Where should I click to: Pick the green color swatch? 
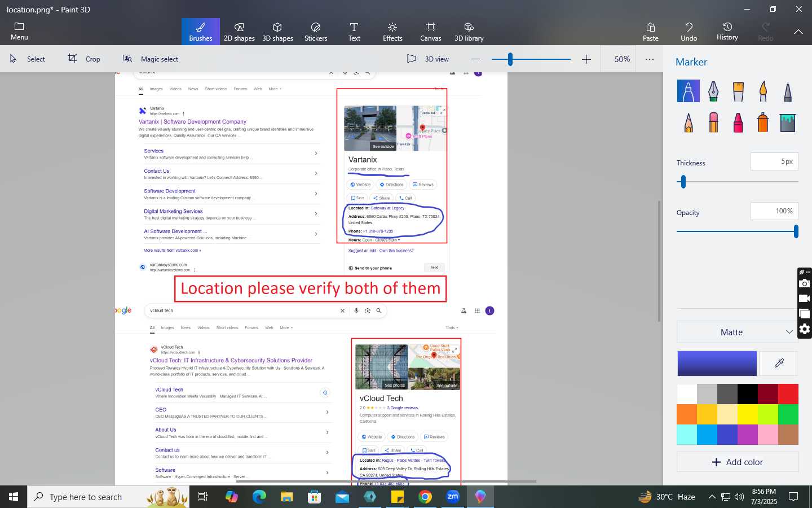click(788, 414)
